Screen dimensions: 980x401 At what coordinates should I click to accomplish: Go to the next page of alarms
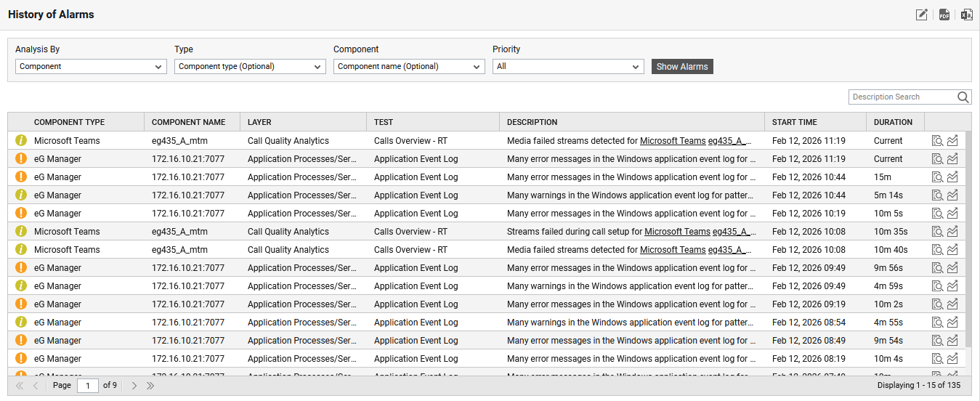click(134, 386)
